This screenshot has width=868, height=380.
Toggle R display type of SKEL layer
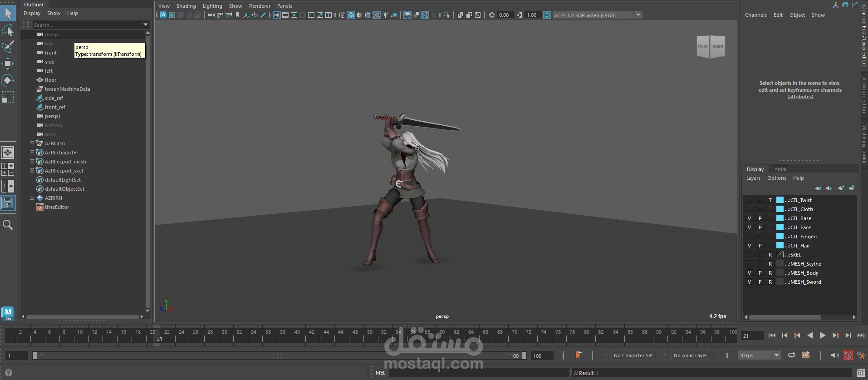(770, 255)
